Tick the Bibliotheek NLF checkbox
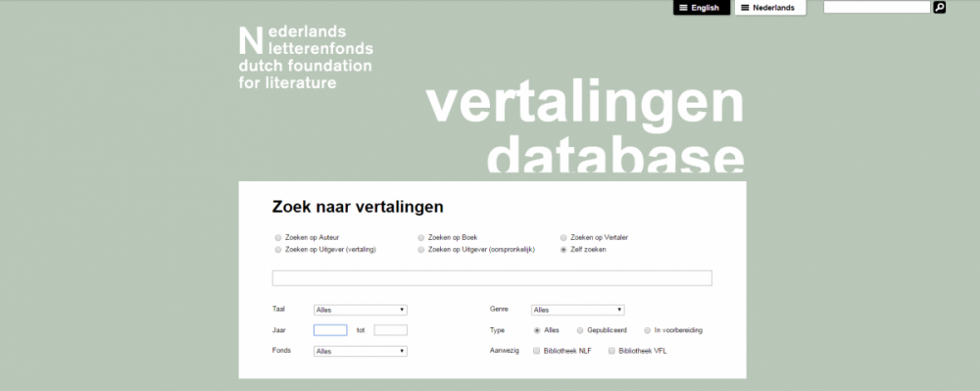Image resolution: width=980 pixels, height=391 pixels. coord(536,351)
